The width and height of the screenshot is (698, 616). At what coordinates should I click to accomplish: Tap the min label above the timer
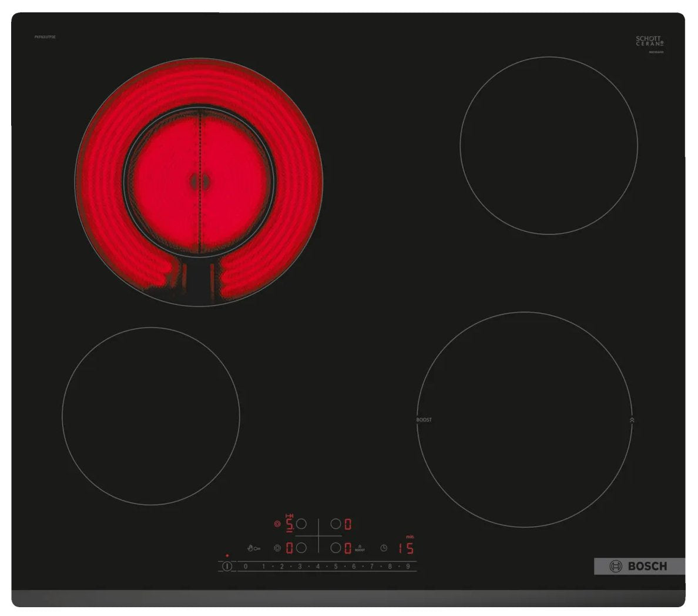tap(410, 536)
